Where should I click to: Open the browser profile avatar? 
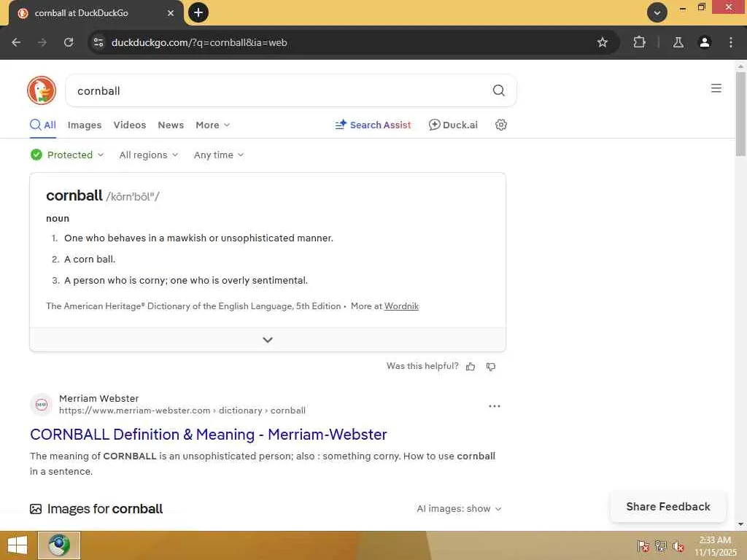(705, 42)
